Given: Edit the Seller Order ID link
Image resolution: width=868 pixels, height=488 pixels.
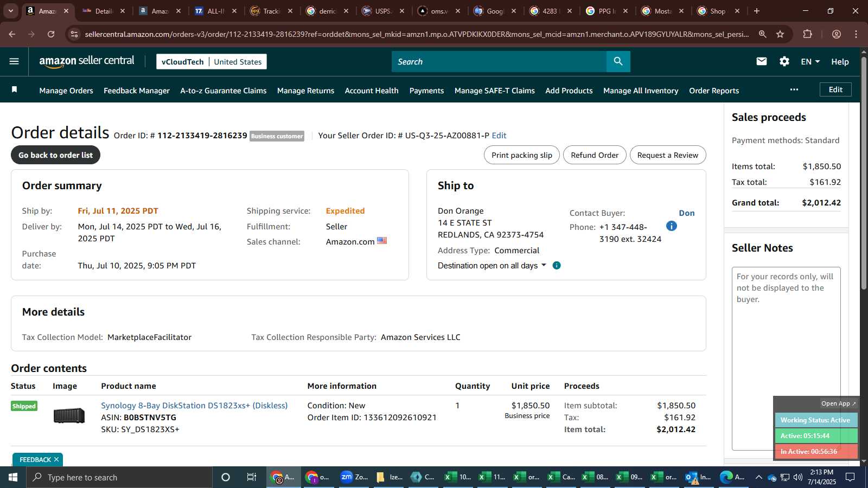Looking at the screenshot, I should [499, 136].
